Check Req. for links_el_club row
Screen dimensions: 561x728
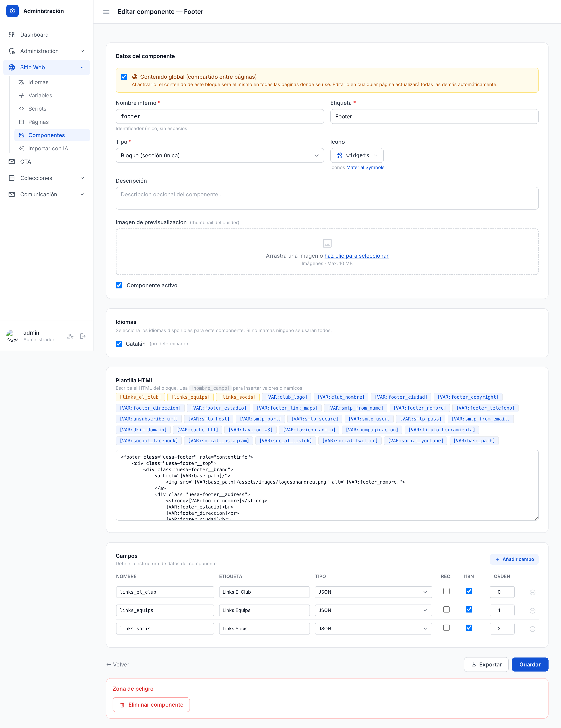[446, 591]
